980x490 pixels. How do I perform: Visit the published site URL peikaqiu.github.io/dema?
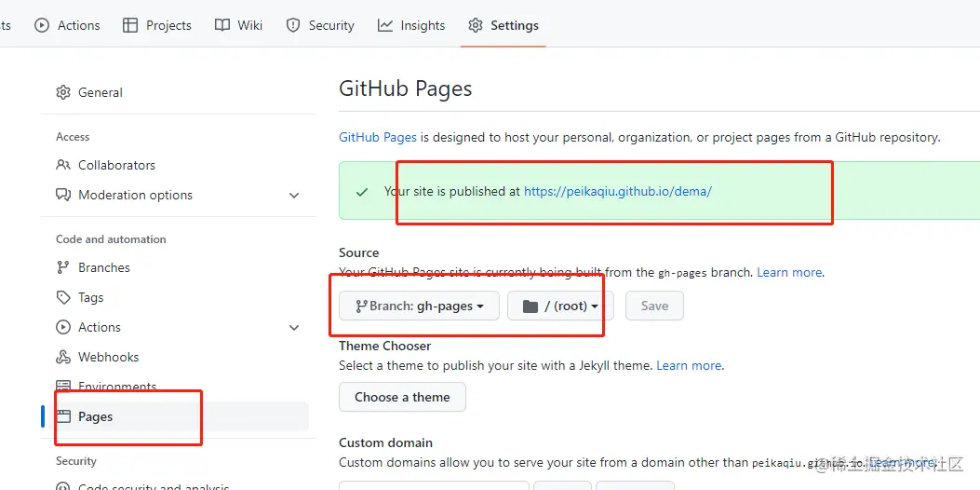coord(617,192)
